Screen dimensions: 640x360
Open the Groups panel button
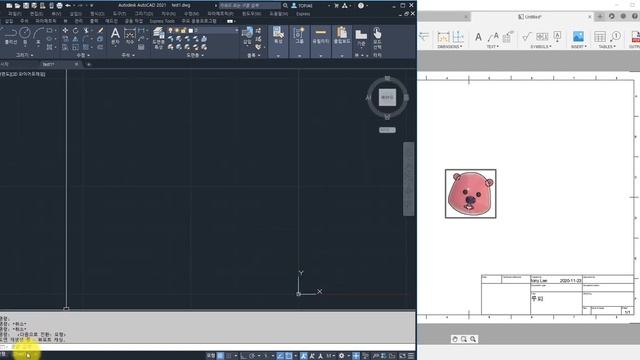click(299, 36)
